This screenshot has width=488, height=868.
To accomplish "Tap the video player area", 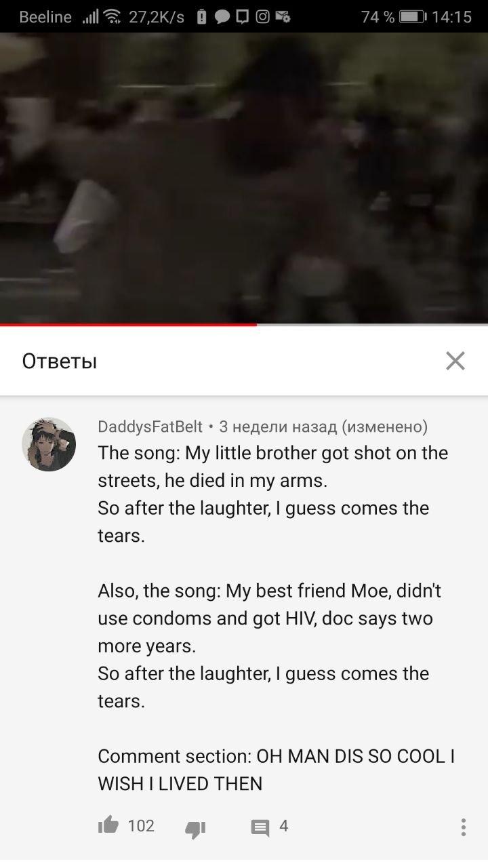I will pos(244,178).
